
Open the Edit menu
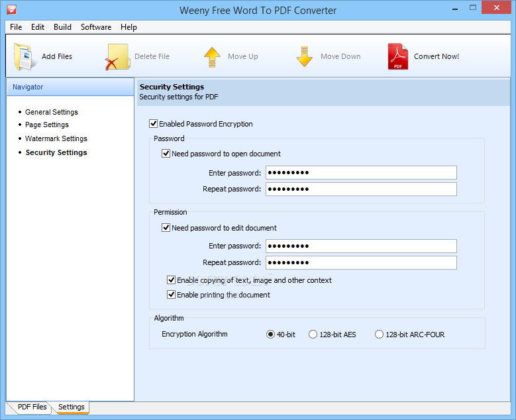coord(38,27)
